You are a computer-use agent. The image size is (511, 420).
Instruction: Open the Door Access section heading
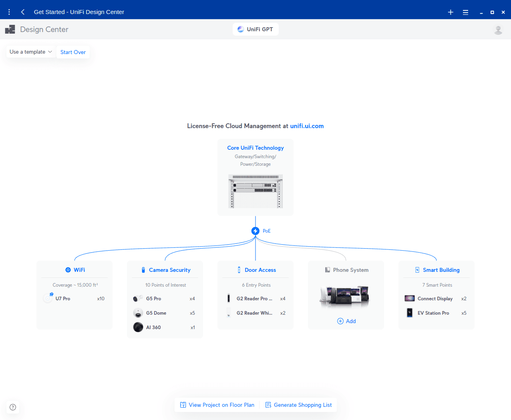(x=260, y=270)
